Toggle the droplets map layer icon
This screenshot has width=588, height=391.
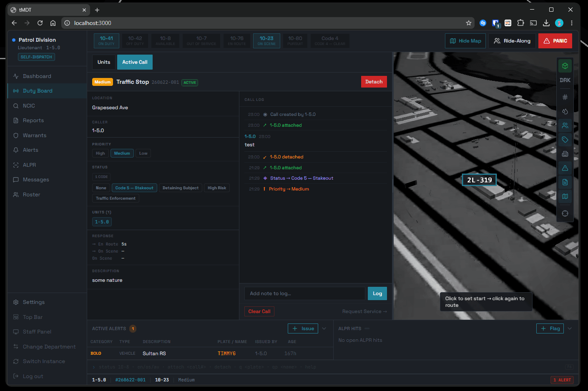tap(565, 111)
